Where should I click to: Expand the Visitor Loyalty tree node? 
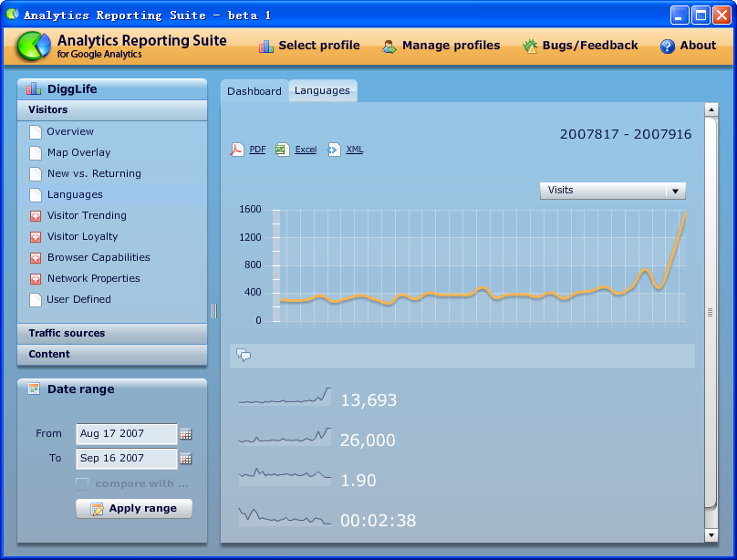(36, 237)
